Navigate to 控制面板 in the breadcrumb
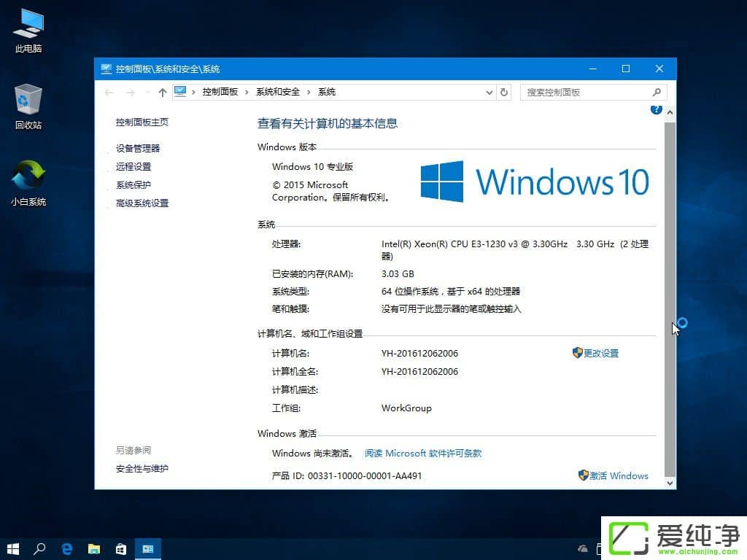Screen dimensions: 747x560 (220, 92)
